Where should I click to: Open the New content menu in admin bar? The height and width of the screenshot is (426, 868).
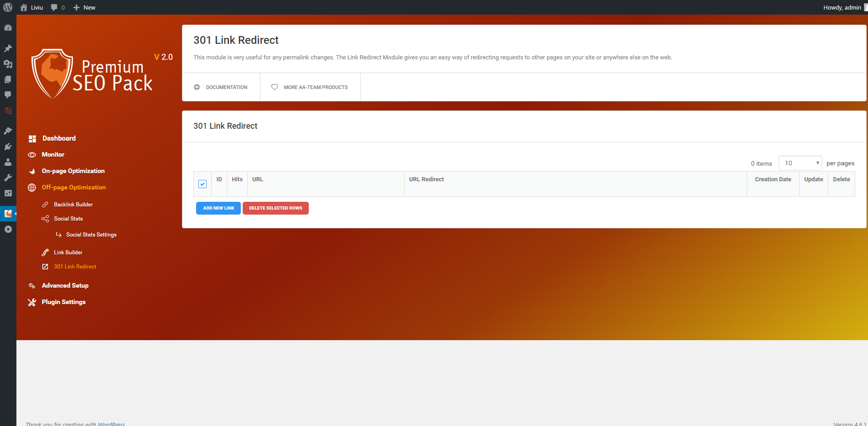click(84, 7)
